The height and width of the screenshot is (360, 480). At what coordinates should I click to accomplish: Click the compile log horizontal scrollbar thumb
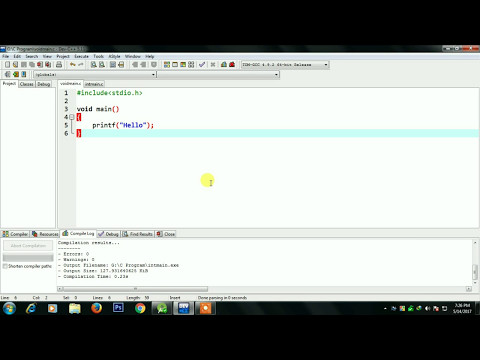pos(135,289)
